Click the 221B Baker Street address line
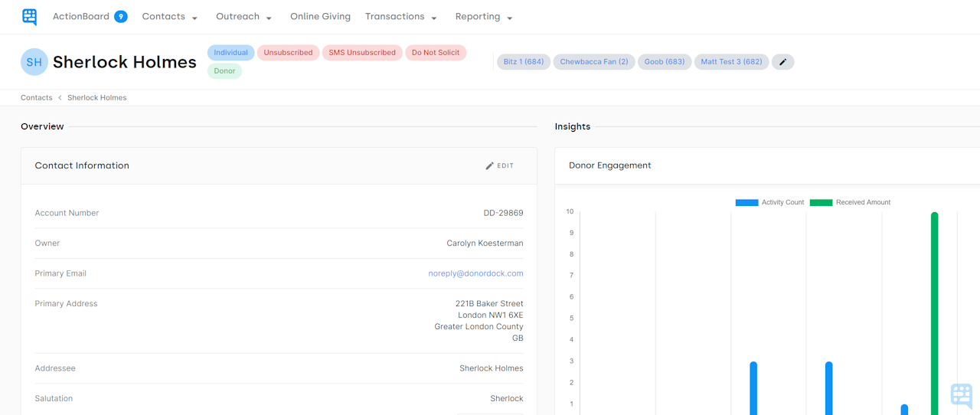 [x=489, y=304]
